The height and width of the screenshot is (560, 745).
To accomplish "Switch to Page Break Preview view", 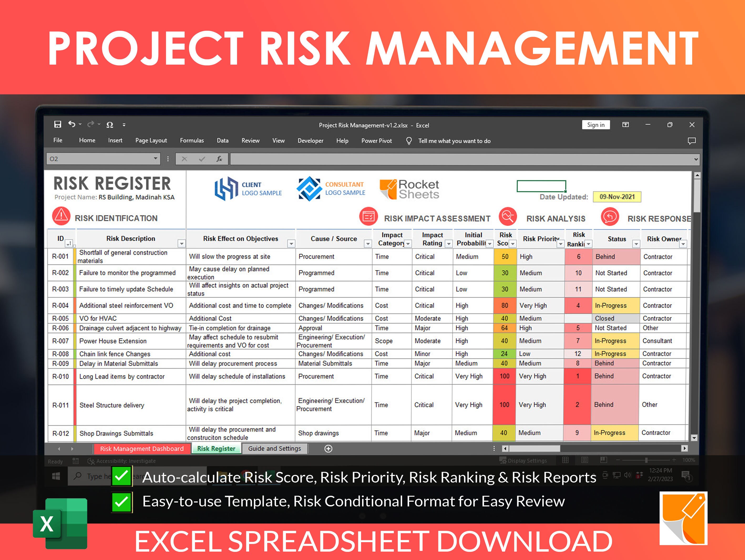I will tap(604, 460).
